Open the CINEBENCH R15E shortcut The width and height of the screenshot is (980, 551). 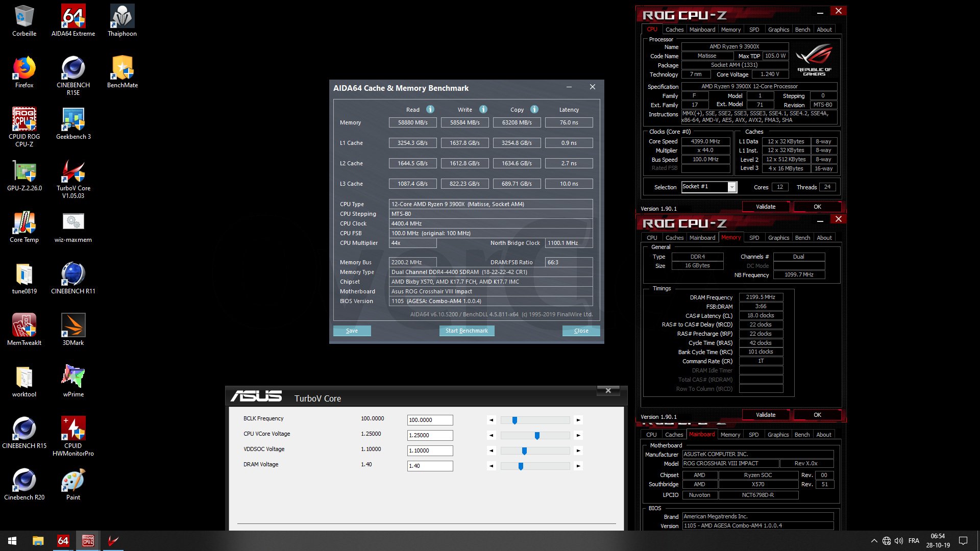click(73, 76)
